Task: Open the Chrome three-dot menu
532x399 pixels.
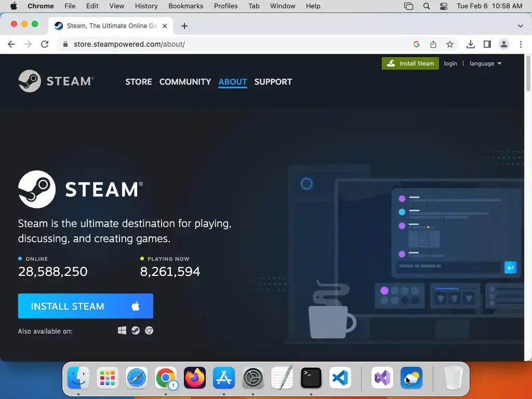Action: point(521,44)
